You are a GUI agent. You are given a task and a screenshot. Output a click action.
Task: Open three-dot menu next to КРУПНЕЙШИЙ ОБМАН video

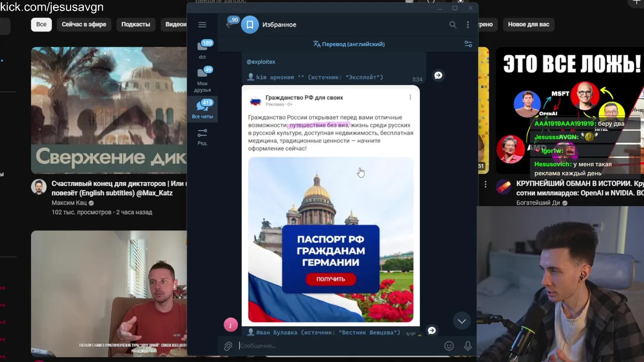point(486,185)
